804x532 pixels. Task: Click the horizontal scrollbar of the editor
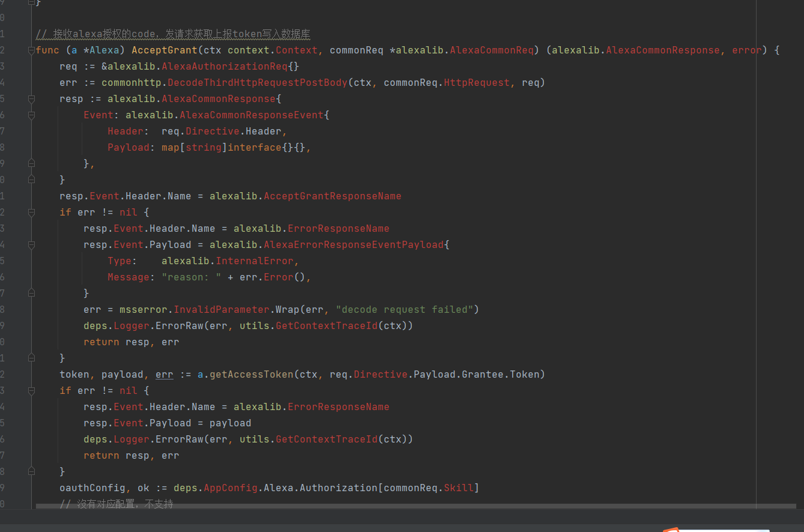click(416, 506)
